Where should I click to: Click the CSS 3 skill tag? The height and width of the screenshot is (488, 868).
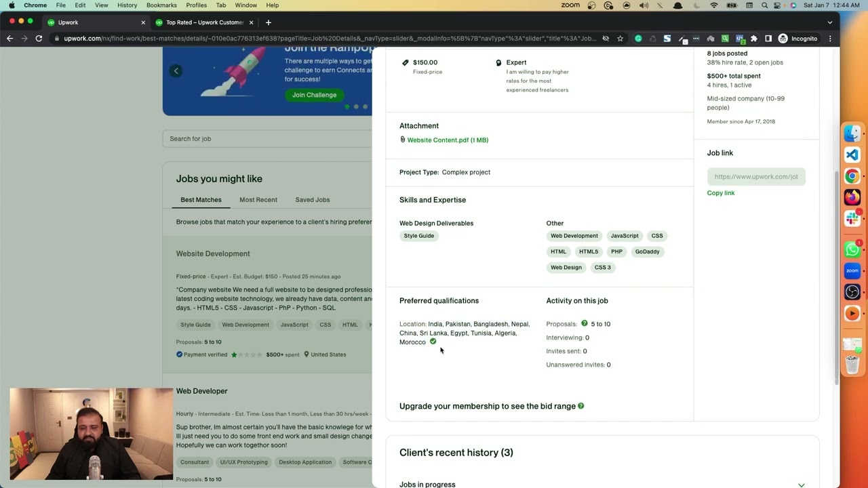pos(603,267)
